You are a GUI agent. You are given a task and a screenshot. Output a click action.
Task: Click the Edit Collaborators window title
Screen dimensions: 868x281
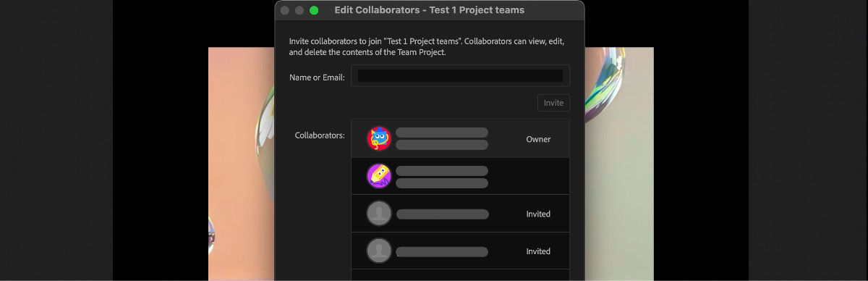pos(430,10)
